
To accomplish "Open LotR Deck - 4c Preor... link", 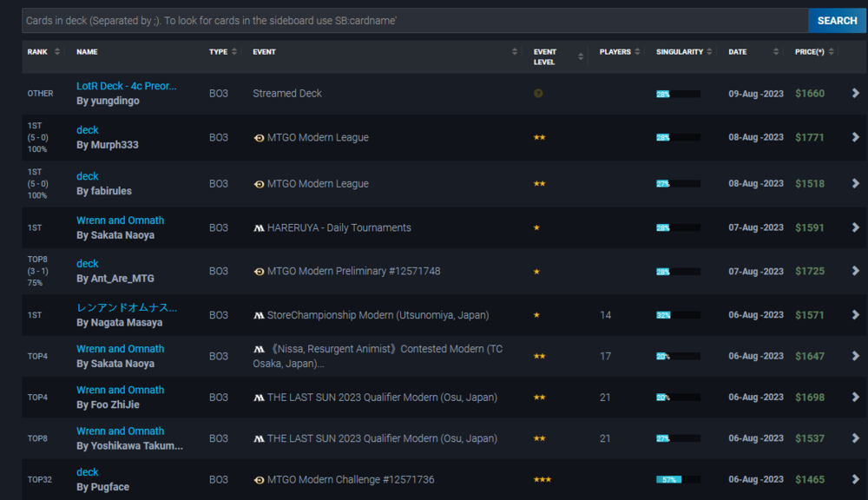I will click(x=126, y=86).
